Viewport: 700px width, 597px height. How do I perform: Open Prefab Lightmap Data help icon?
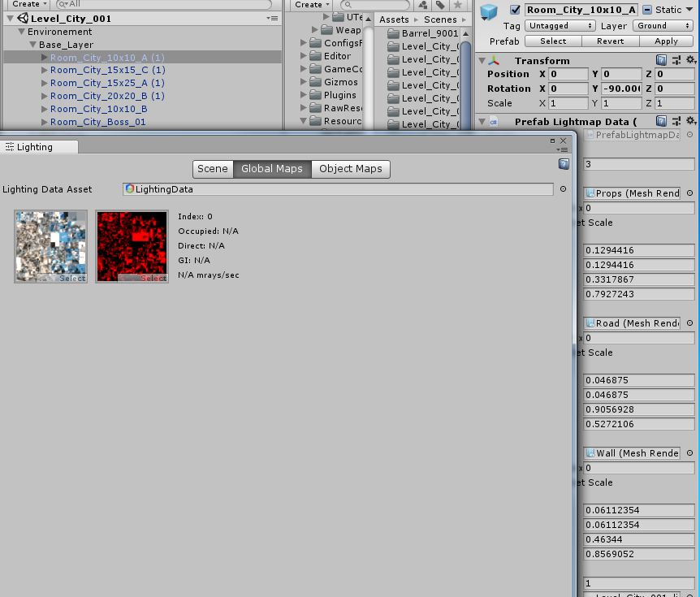point(661,121)
